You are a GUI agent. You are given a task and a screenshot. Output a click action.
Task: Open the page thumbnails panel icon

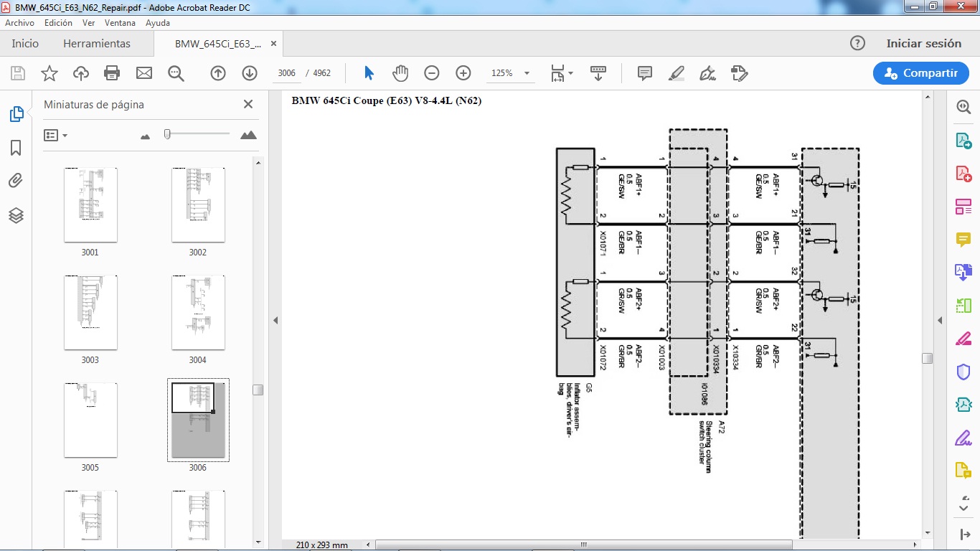click(16, 114)
